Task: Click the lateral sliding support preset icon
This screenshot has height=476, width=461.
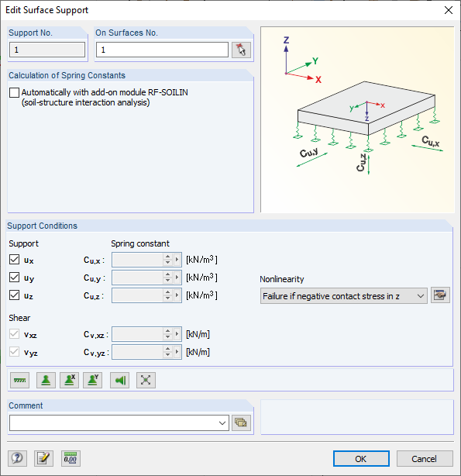Action: click(119, 380)
